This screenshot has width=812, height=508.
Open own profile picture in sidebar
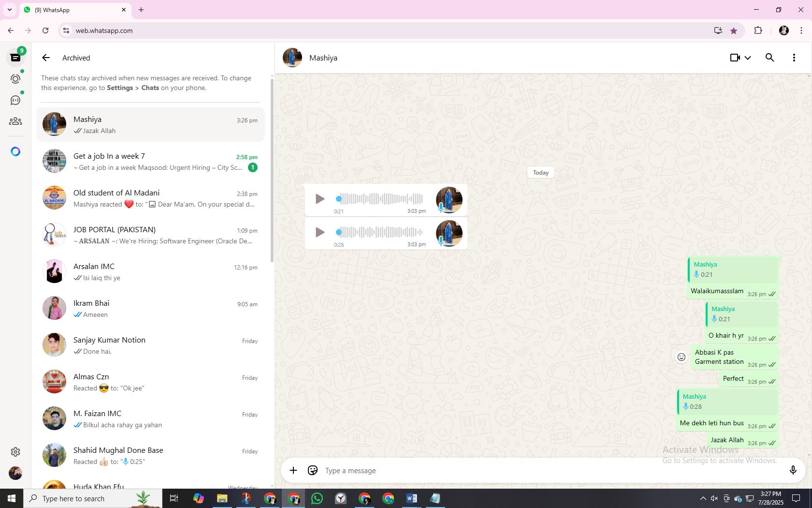click(15, 473)
